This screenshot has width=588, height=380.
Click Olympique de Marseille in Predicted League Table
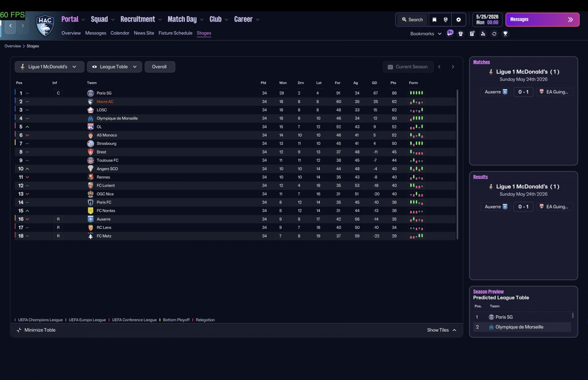click(519, 327)
